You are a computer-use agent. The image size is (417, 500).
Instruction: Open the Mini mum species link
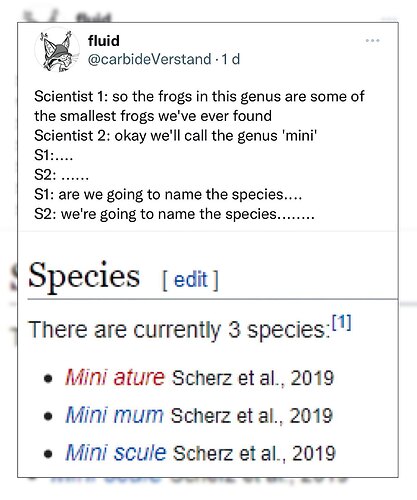tap(114, 415)
